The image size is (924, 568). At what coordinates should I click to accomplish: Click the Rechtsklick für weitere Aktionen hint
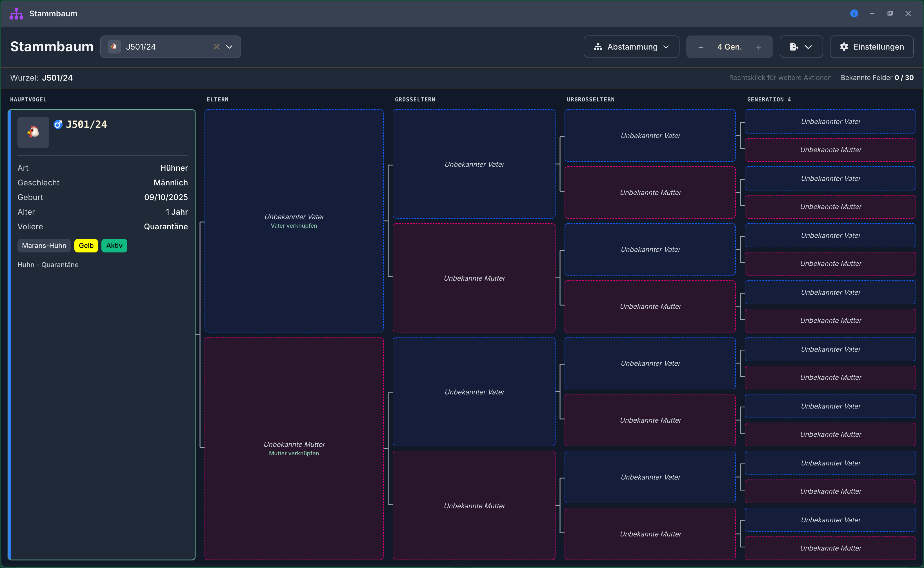tap(780, 78)
